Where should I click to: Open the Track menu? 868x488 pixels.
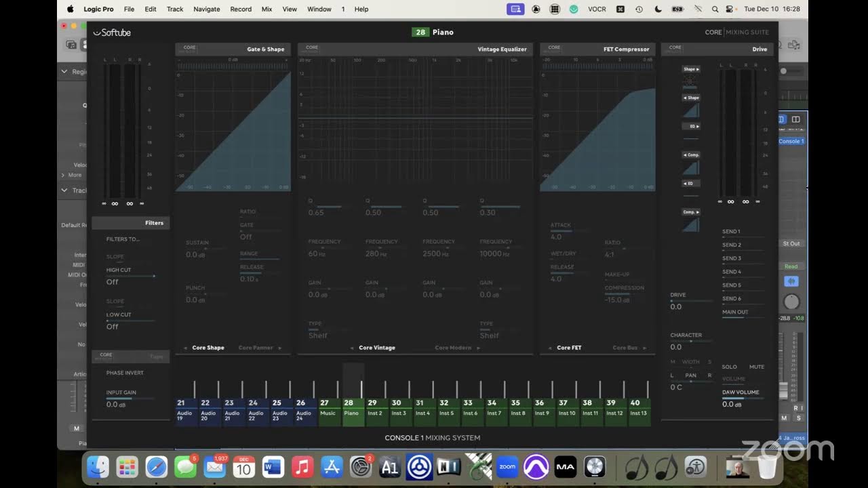click(175, 9)
